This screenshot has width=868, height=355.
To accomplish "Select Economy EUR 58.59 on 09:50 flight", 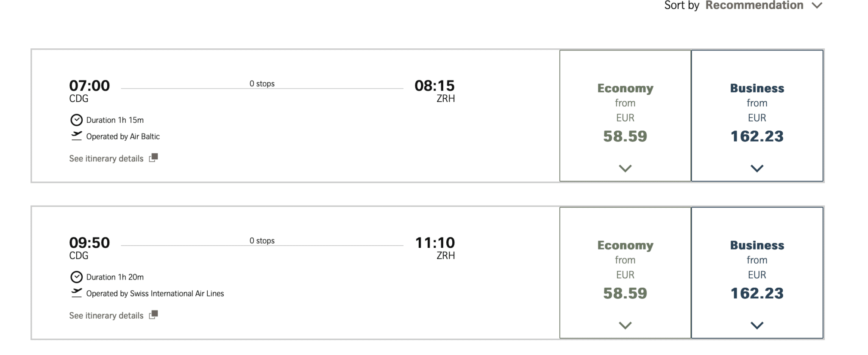I will [625, 273].
